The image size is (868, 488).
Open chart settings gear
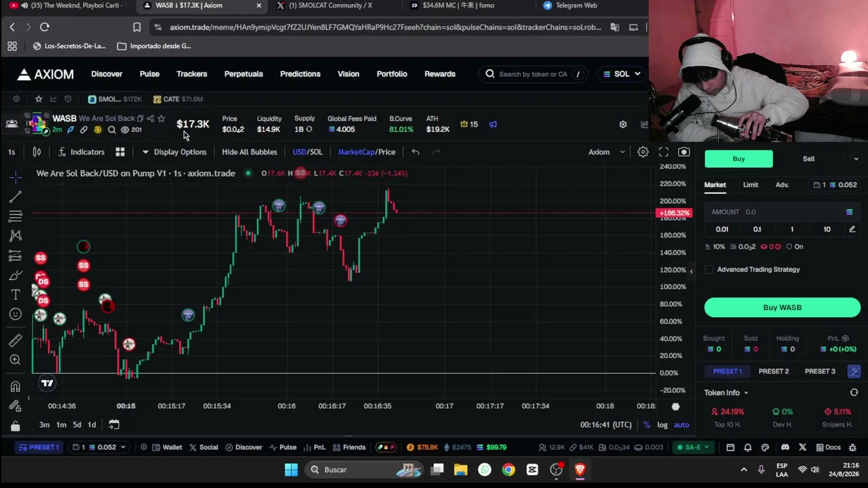click(643, 152)
